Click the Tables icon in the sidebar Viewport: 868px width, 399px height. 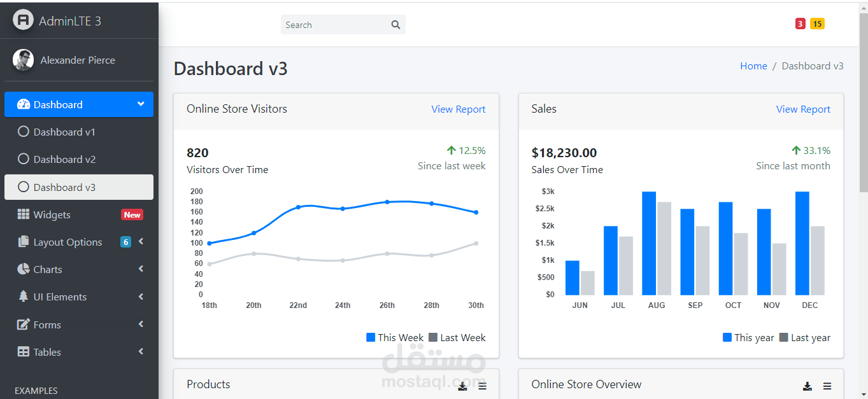click(24, 352)
